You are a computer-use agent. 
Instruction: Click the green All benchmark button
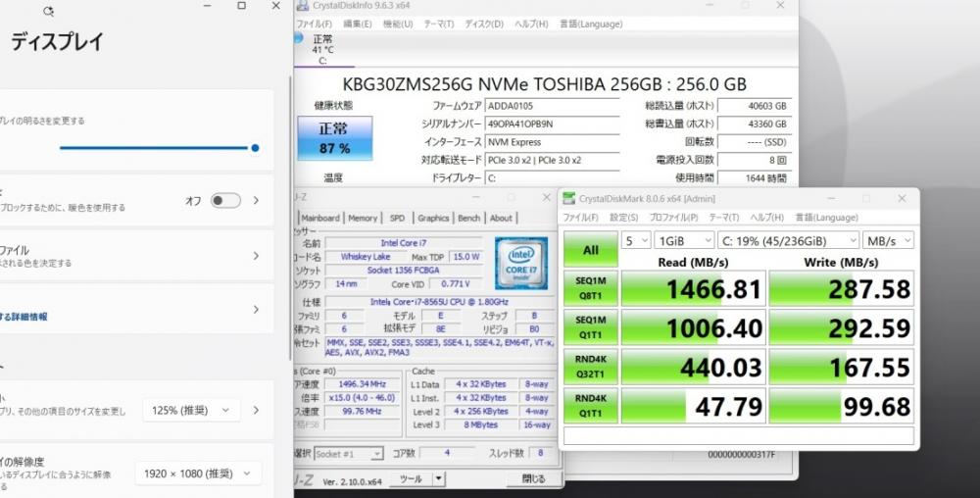[x=591, y=250]
